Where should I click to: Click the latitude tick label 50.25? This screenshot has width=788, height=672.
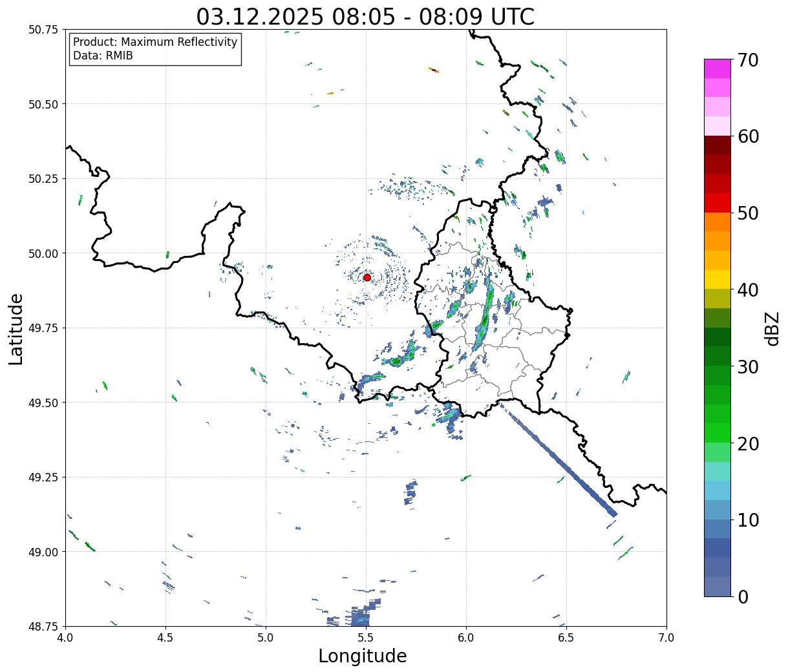(x=43, y=179)
